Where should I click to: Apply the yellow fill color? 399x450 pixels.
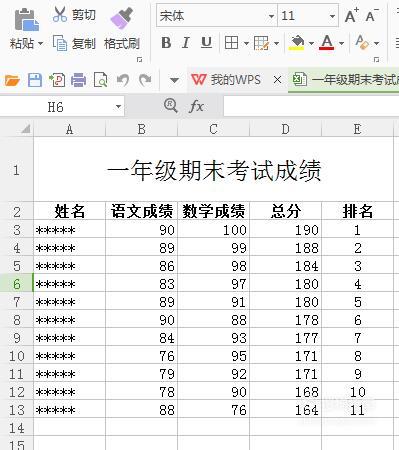click(297, 43)
